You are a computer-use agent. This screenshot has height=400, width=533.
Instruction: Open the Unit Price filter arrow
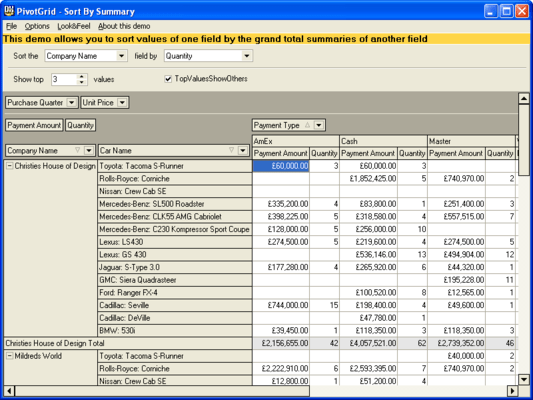122,103
